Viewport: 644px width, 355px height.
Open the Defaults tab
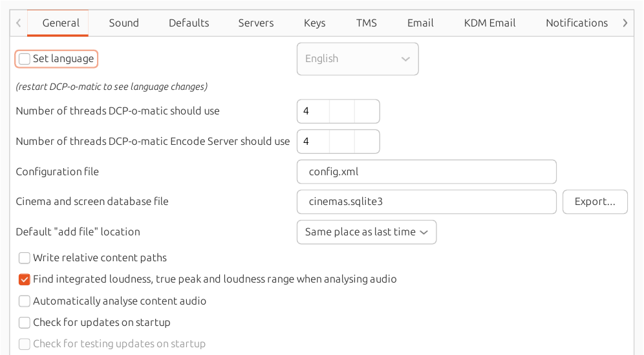[x=189, y=23]
